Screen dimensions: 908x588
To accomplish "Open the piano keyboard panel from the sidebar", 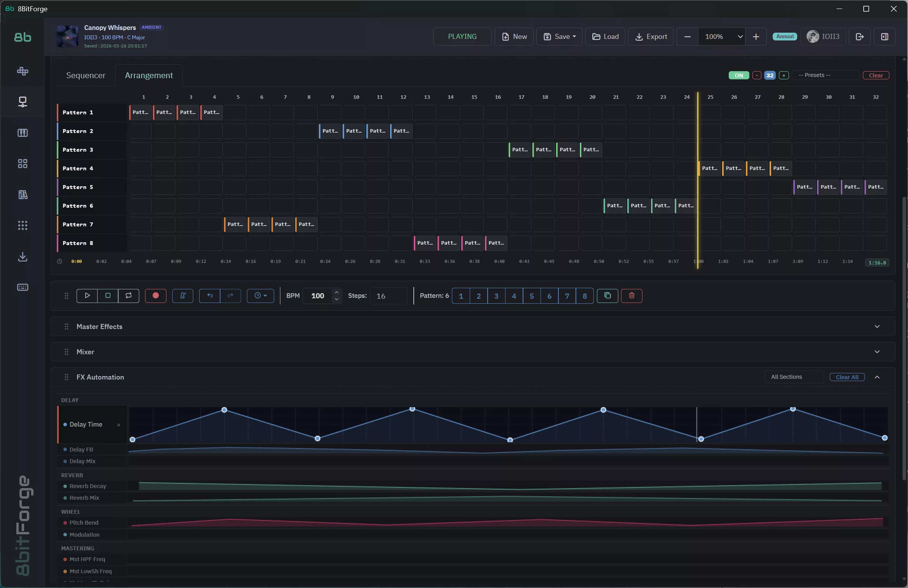I will click(x=23, y=133).
